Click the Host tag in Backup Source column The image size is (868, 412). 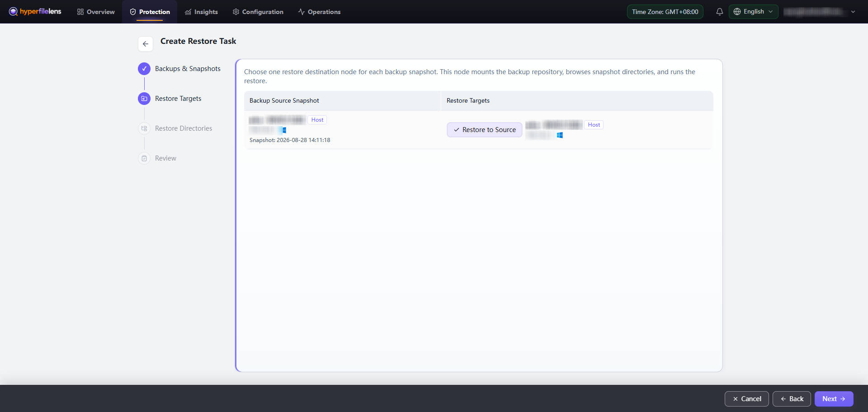click(x=317, y=120)
